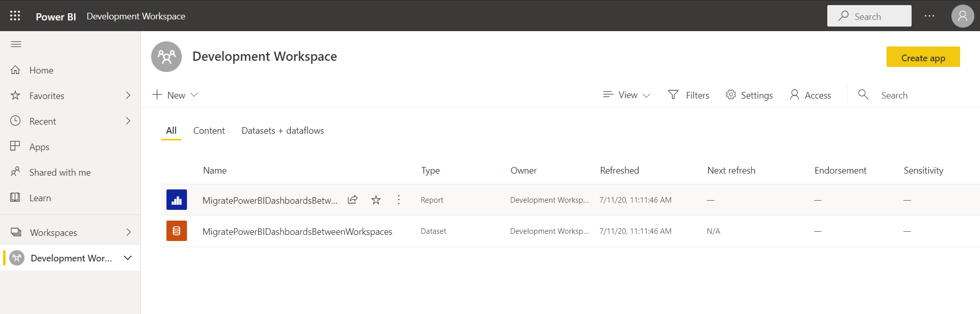Screen dimensions: 980x314
Task: Open workspace Settings gear
Action: (x=749, y=95)
